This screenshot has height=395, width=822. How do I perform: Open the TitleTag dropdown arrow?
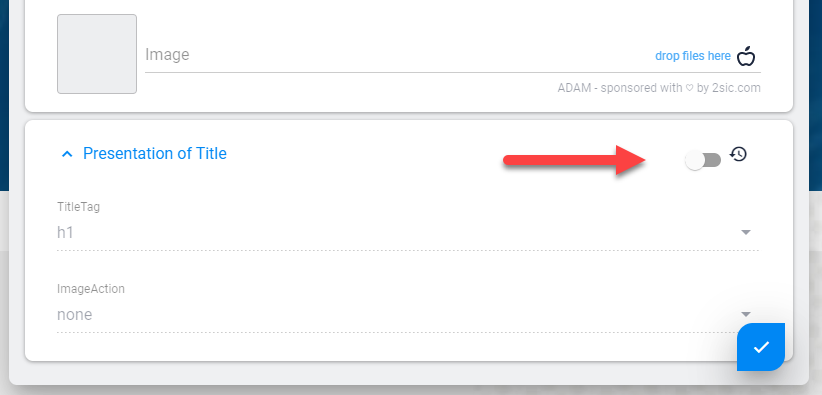[x=745, y=232]
